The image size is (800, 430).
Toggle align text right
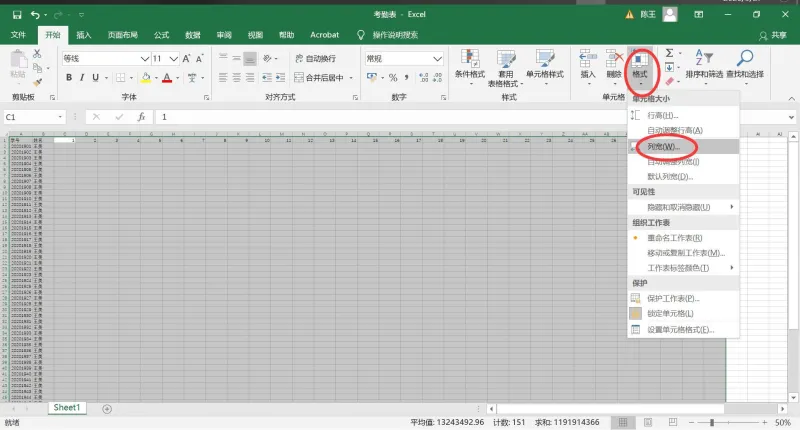click(x=249, y=78)
